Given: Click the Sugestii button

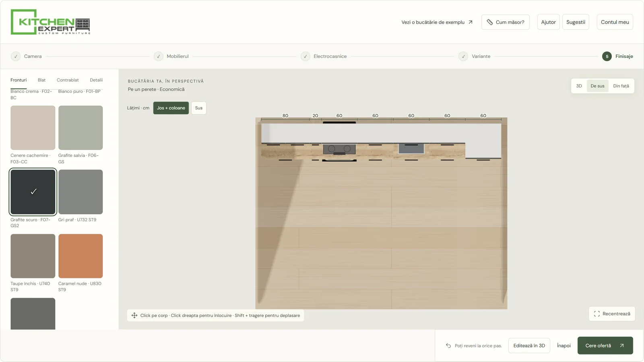Looking at the screenshot, I should point(576,22).
